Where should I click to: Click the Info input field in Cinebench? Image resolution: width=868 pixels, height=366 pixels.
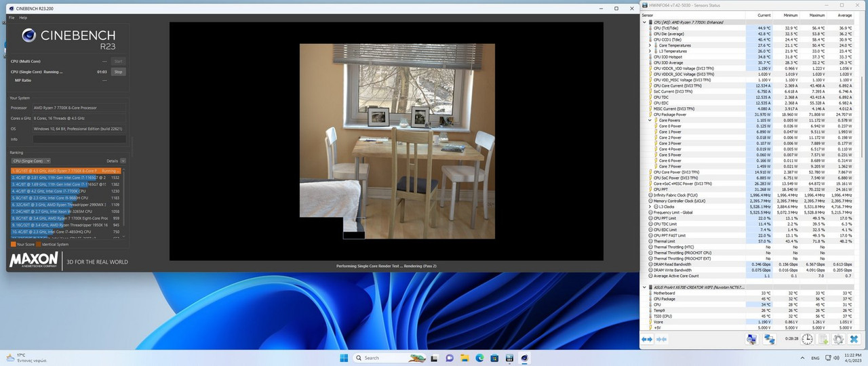(x=80, y=139)
